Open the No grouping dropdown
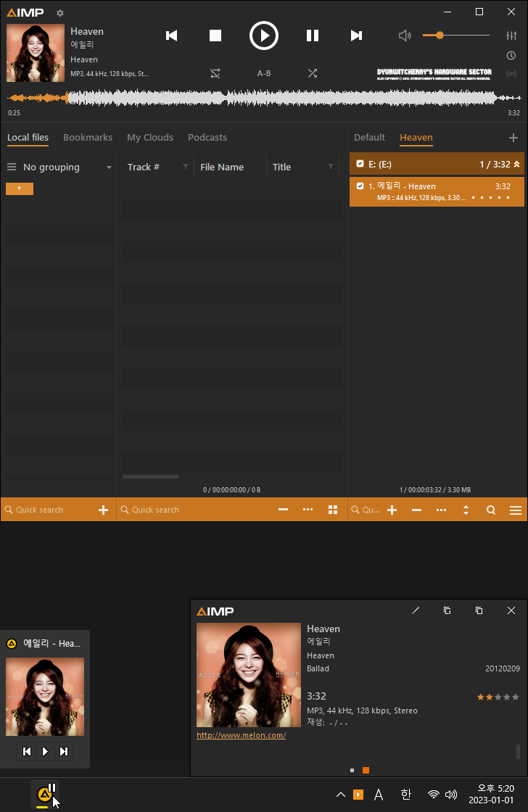528x812 pixels. 67,167
